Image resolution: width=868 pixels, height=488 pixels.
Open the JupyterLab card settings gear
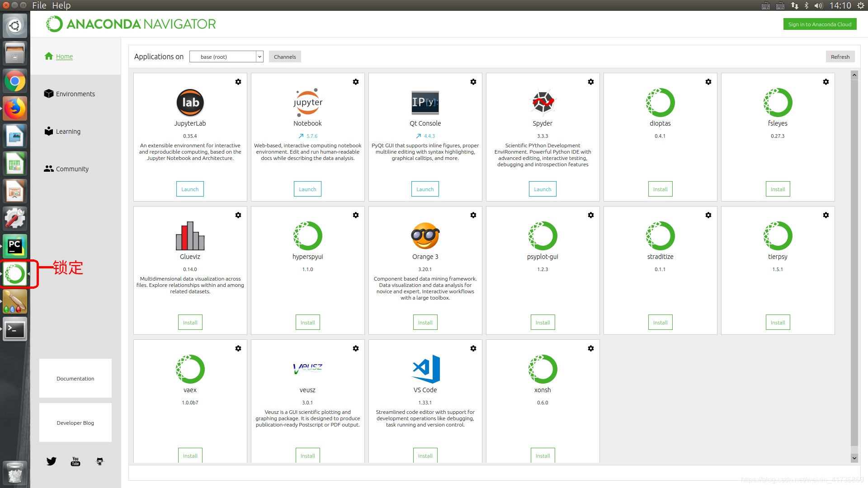pos(238,82)
